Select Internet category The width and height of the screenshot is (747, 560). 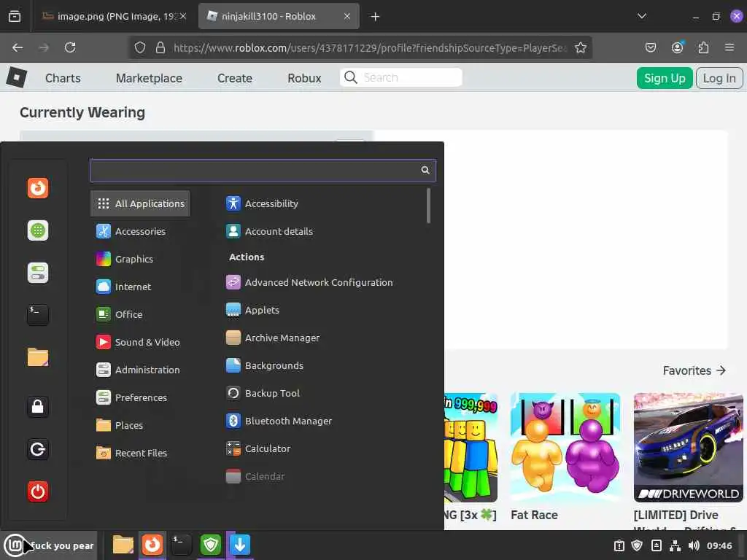[x=123, y=287]
